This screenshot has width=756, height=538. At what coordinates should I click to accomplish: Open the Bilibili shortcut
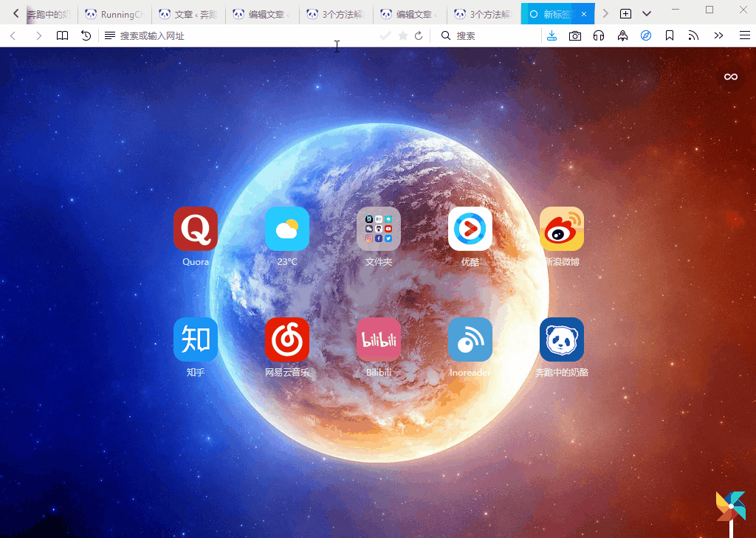(x=379, y=339)
